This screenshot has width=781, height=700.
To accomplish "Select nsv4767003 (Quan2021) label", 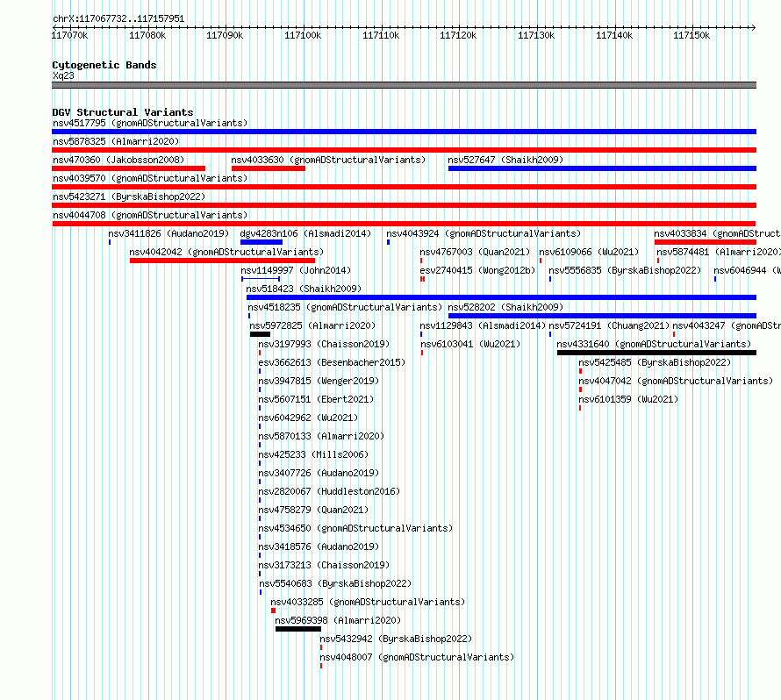I will pyautogui.click(x=475, y=252).
